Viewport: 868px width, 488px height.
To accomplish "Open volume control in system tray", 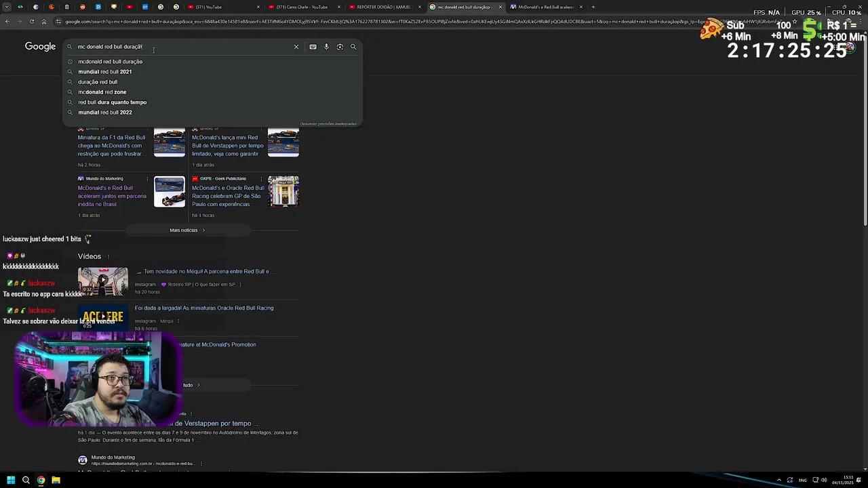I will coord(824,480).
